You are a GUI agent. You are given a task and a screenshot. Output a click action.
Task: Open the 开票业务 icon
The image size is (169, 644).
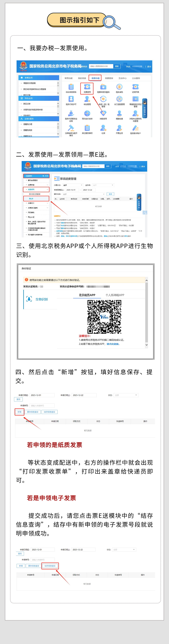[x=119, y=128]
